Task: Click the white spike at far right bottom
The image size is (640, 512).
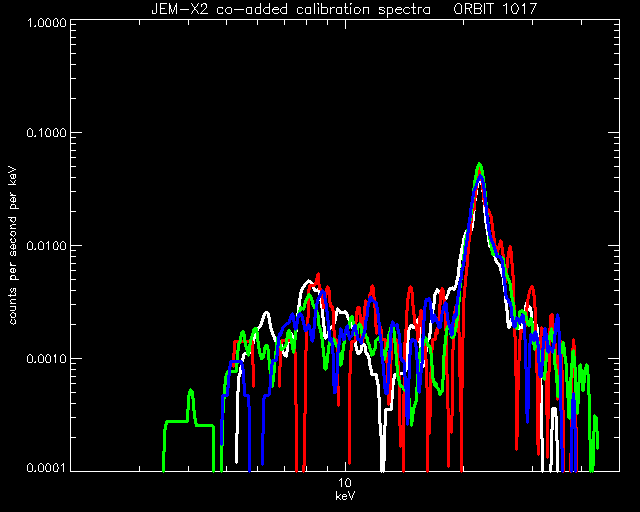Action: [554, 410]
